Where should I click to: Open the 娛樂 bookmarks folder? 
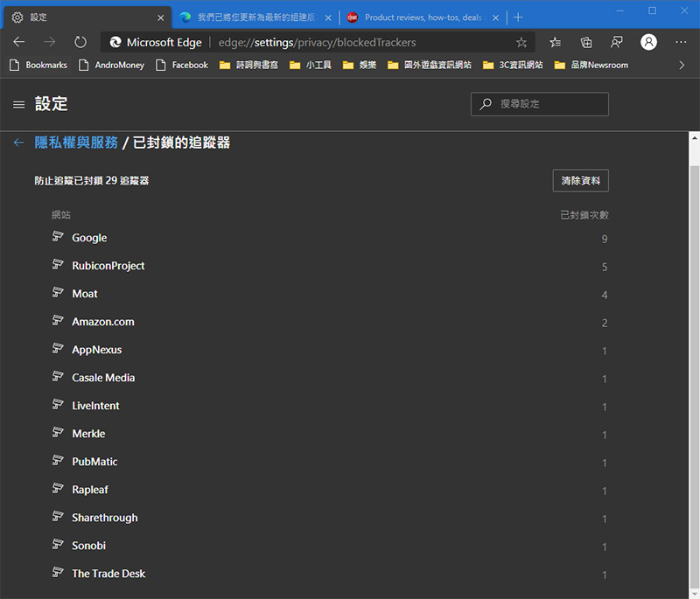(360, 65)
